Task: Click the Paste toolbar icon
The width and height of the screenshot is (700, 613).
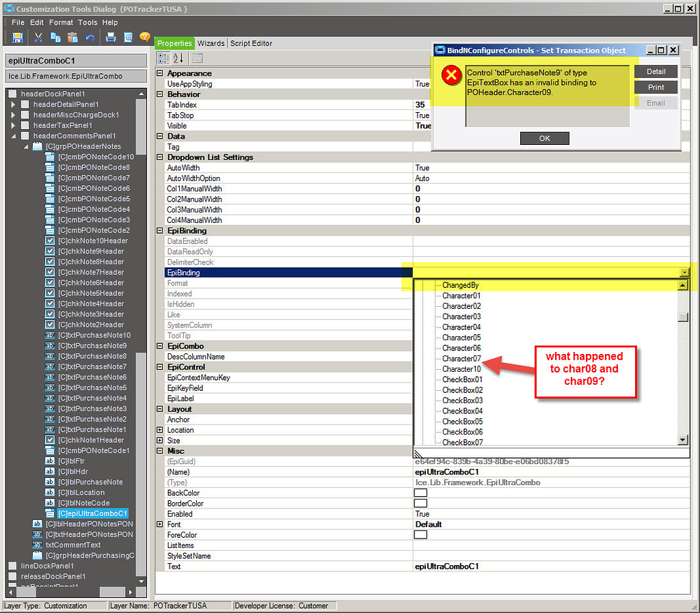Action: coord(72,38)
